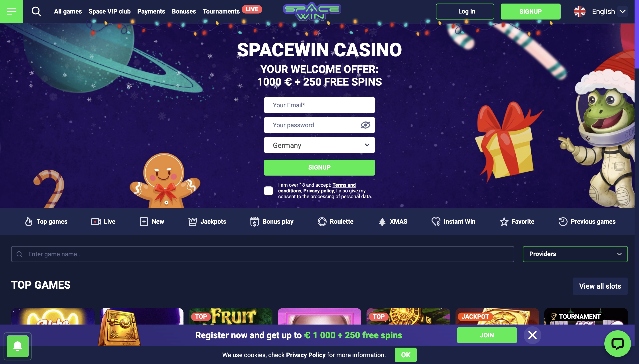
Task: Open the hamburger side menu
Action: point(11,12)
